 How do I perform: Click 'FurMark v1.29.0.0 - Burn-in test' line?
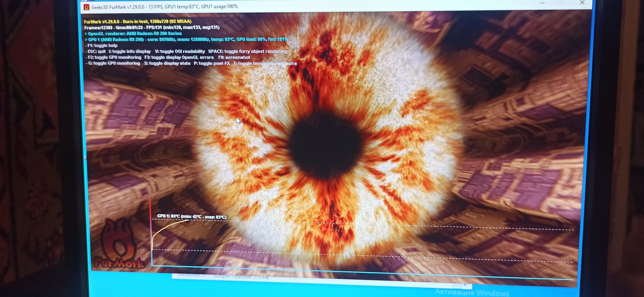138,21
